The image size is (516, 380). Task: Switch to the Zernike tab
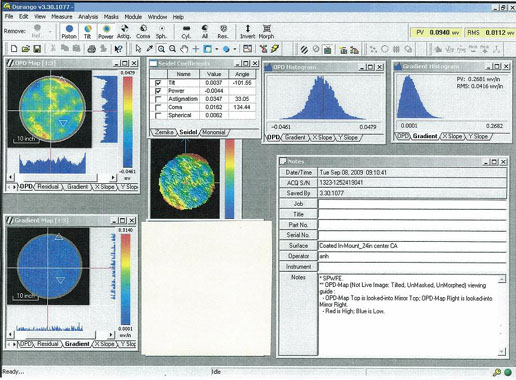tap(163, 132)
